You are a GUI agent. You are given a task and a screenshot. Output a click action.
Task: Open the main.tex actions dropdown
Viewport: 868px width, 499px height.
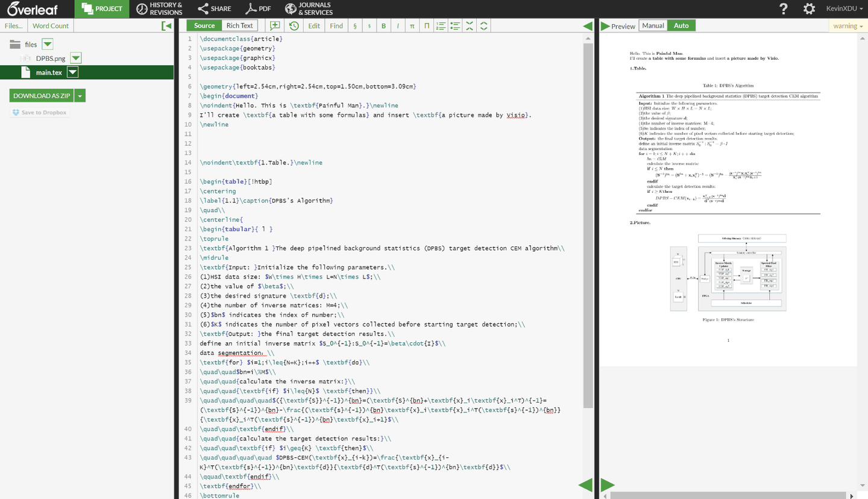(72, 72)
